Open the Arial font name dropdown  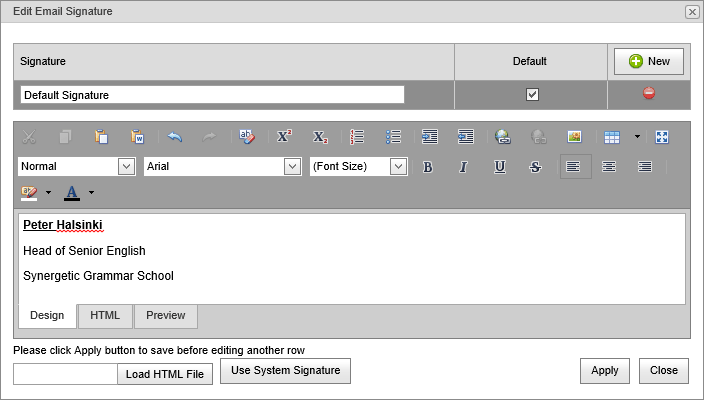click(293, 167)
